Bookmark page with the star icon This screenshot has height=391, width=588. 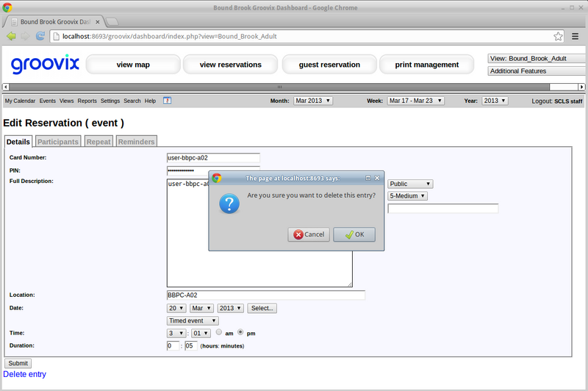pos(558,36)
